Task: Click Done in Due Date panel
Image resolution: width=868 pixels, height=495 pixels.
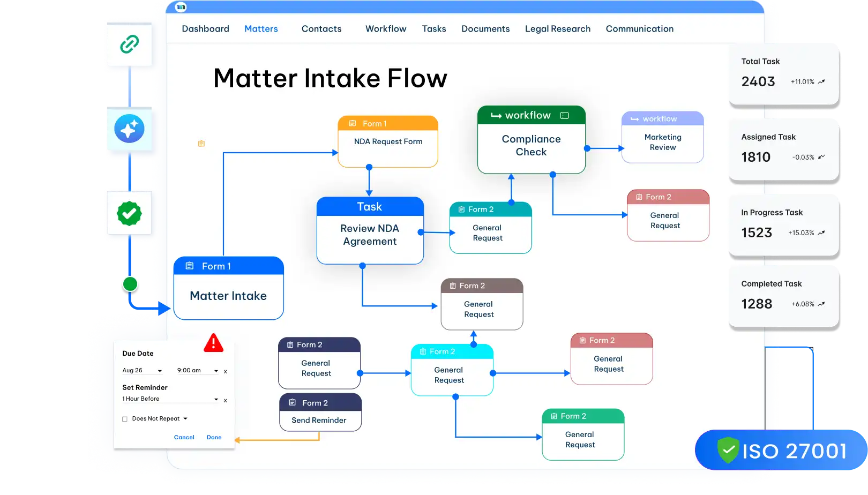Action: (214, 437)
